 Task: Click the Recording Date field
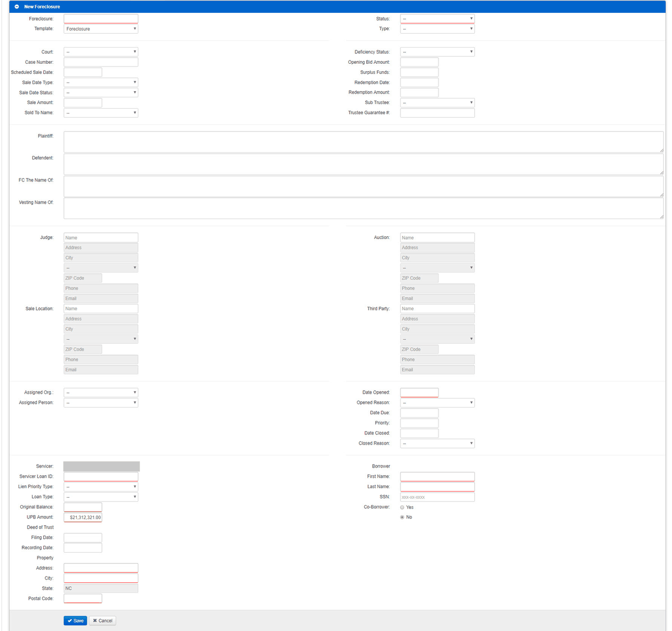pos(83,548)
